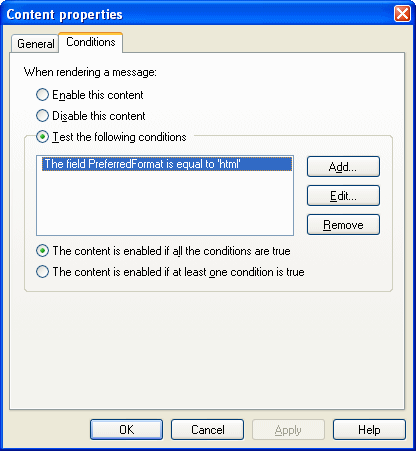The width and height of the screenshot is (416, 451).
Task: Close the Content properties dialog
Action: pos(402,14)
